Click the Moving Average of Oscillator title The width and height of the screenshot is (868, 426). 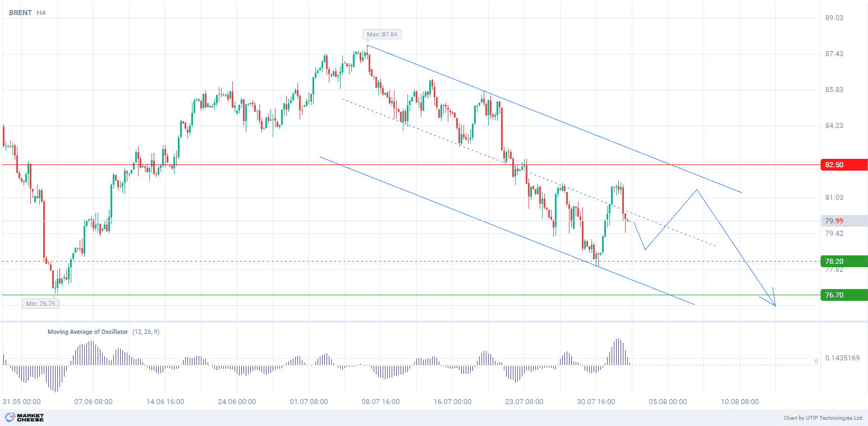click(88, 332)
